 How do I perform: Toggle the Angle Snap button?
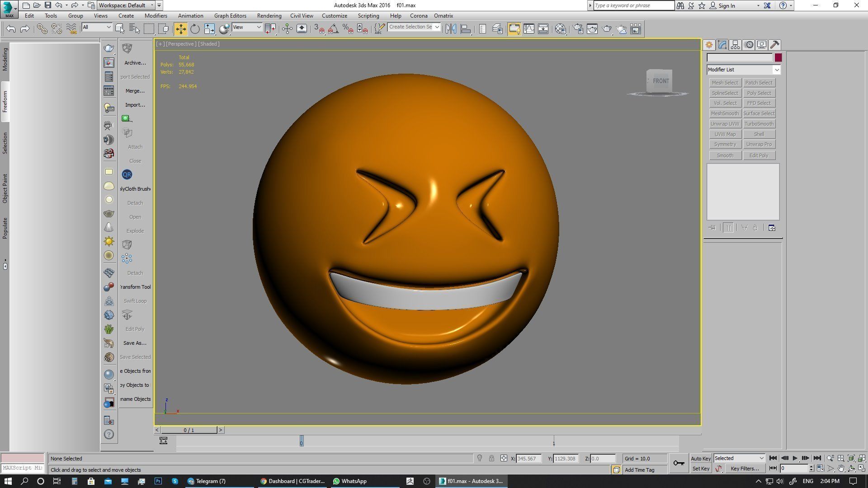[333, 29]
